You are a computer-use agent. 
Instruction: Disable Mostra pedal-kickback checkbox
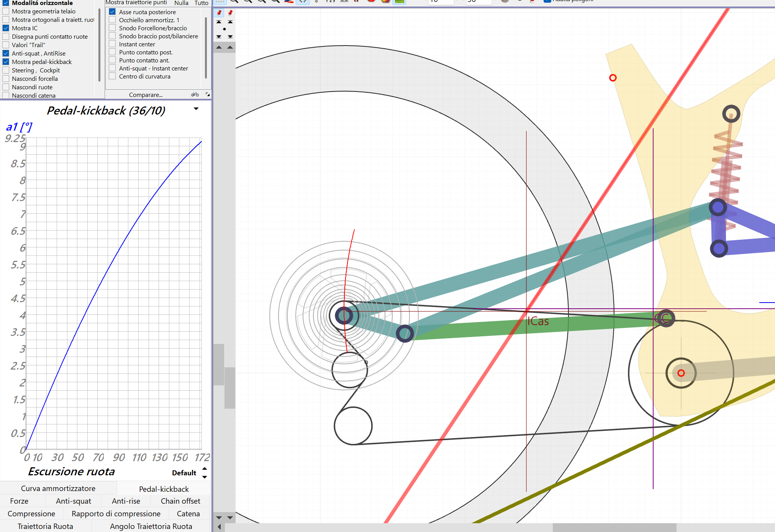coord(6,62)
